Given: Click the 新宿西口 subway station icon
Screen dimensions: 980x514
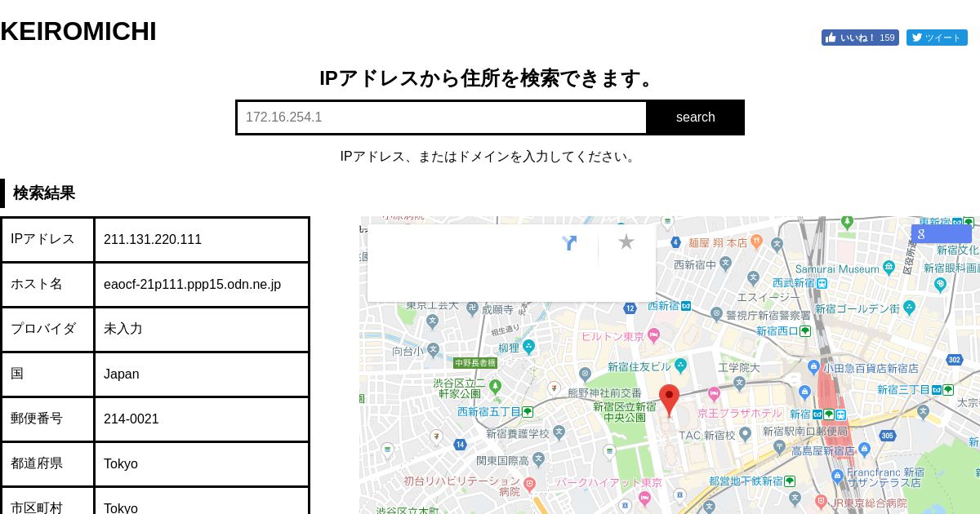Looking at the screenshot, I should tap(805, 331).
